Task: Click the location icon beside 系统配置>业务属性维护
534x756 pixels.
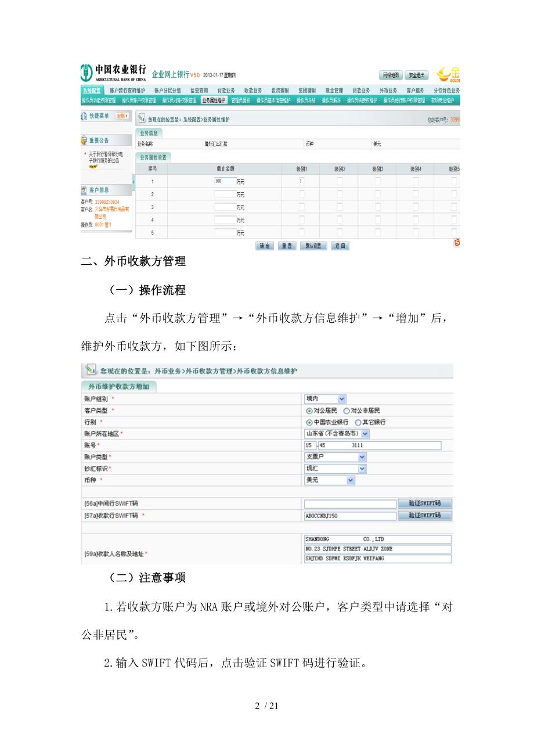Action: pyautogui.click(x=141, y=118)
